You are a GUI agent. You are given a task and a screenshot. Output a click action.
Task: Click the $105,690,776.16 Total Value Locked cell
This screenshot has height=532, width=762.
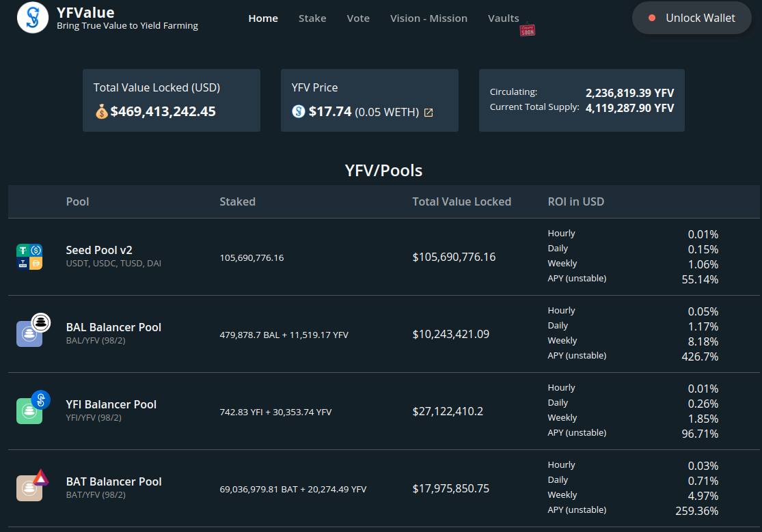[x=455, y=257]
